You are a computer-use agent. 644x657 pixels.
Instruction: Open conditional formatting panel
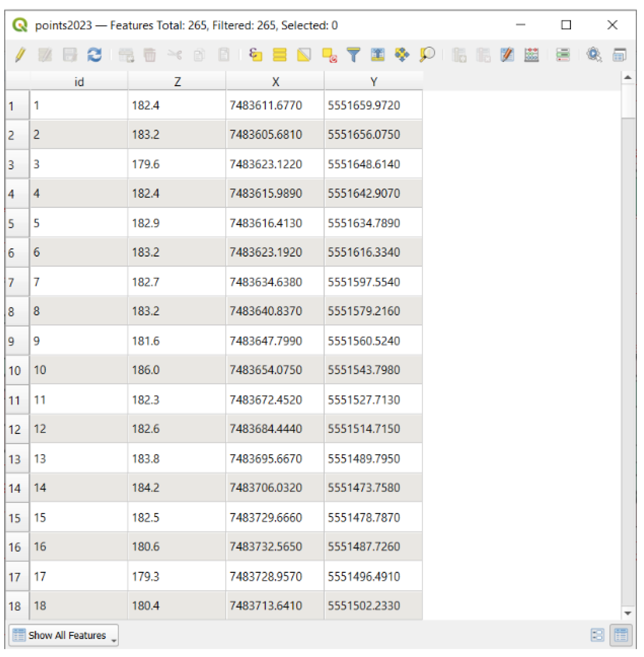pos(563,55)
